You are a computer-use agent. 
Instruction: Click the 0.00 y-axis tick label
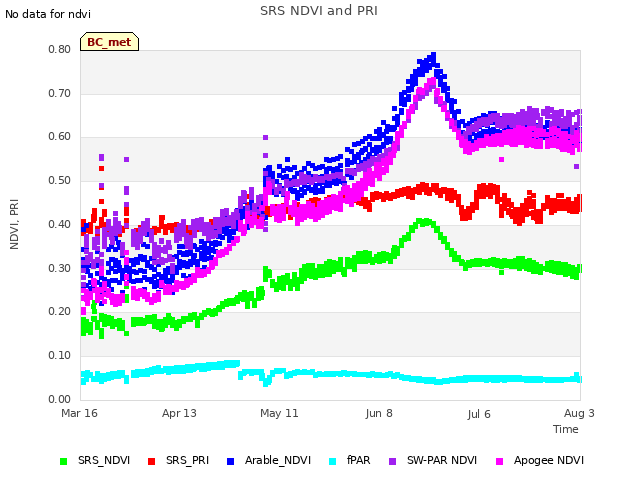pos(59,399)
